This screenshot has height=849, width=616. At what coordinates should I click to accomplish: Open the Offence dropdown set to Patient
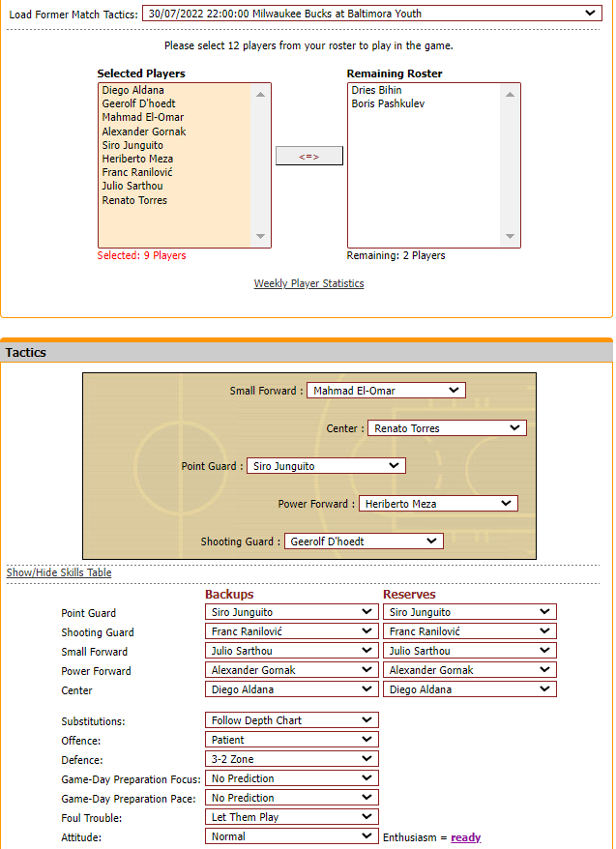(x=292, y=740)
